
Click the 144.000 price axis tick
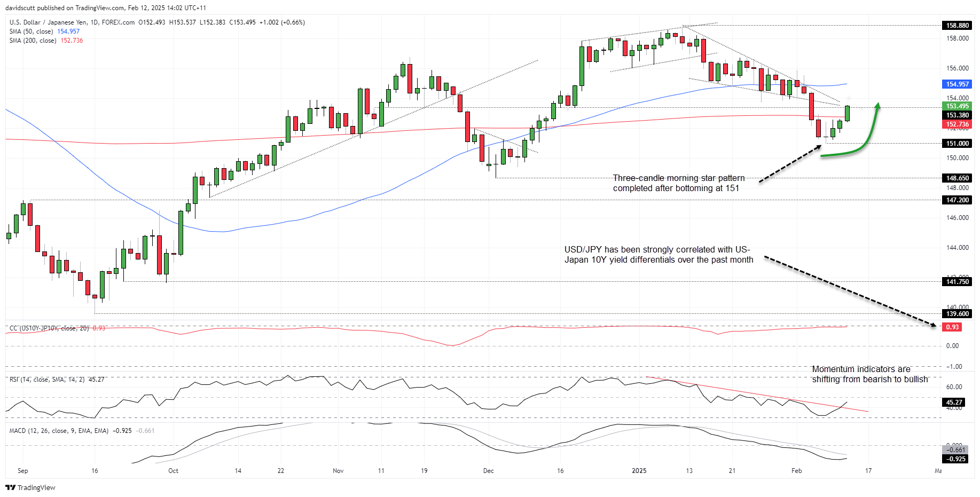pos(958,248)
